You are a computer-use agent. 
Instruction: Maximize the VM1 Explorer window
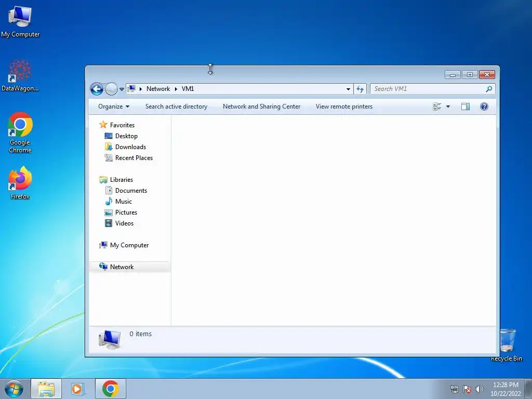tap(470, 75)
